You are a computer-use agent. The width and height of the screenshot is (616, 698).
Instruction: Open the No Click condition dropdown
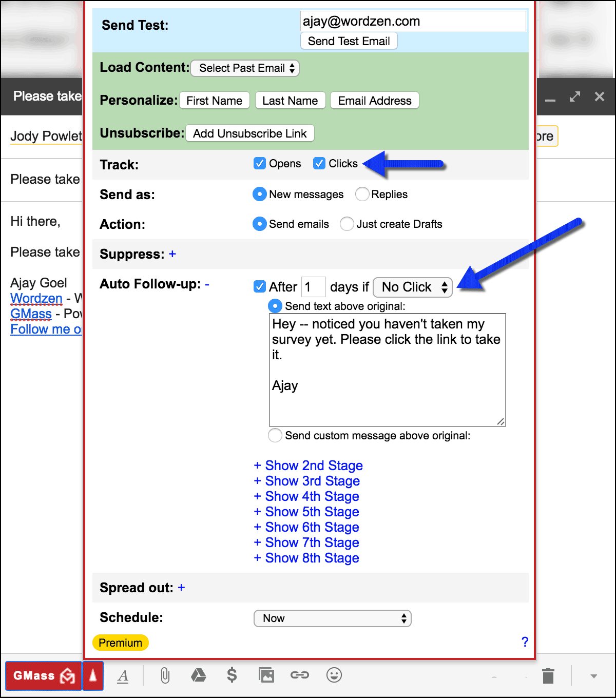click(x=413, y=287)
